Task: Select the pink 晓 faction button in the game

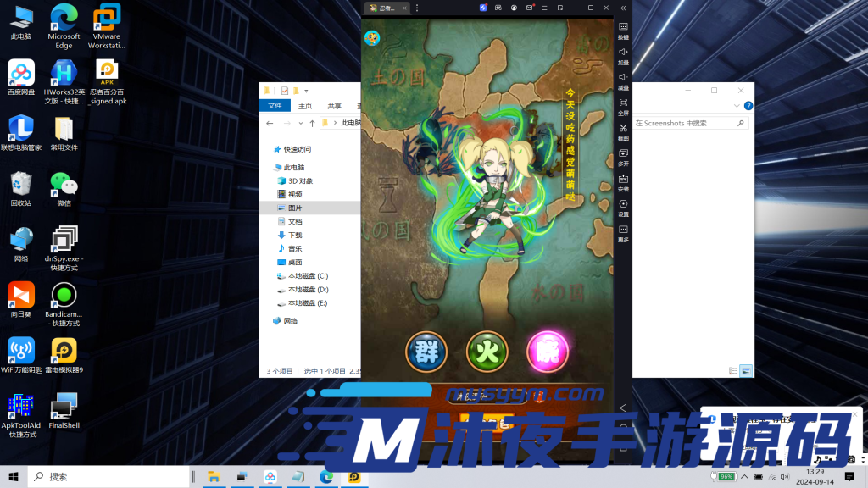Action: click(x=548, y=352)
